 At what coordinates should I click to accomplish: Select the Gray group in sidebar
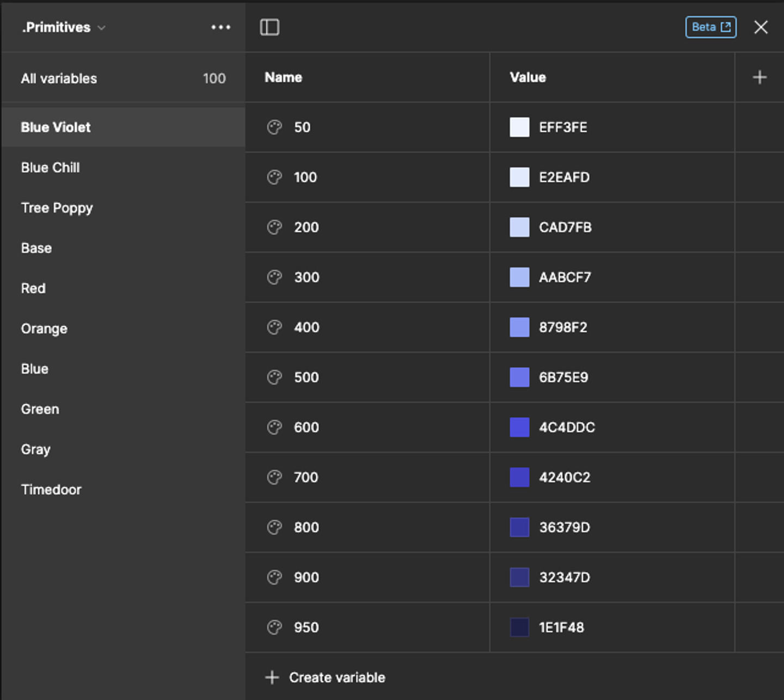pos(36,449)
